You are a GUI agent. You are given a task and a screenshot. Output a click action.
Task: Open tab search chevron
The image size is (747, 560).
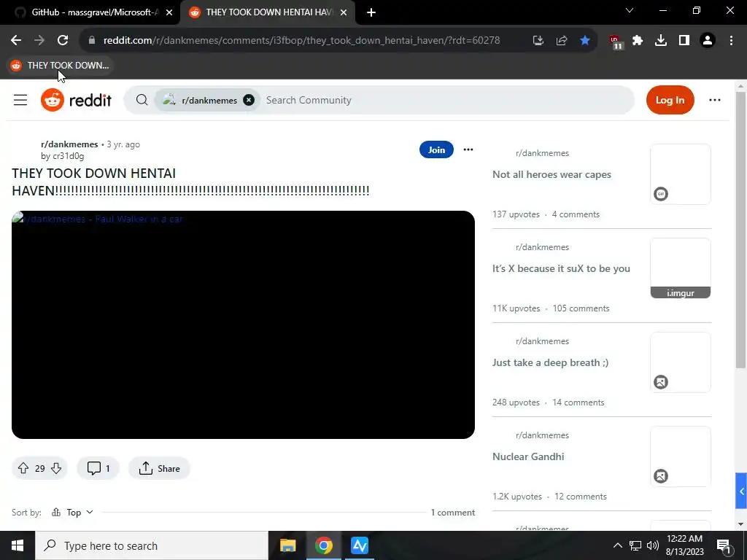tap(630, 10)
